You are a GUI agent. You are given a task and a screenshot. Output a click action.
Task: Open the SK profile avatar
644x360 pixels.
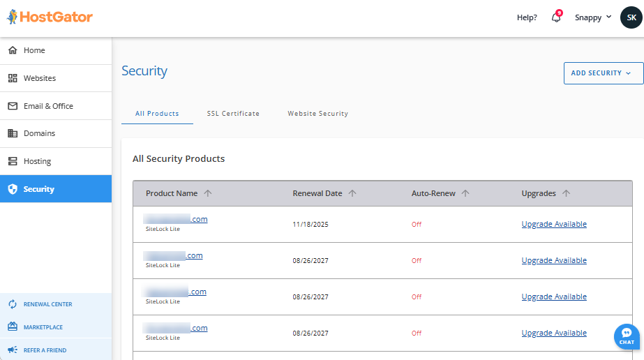pos(631,17)
